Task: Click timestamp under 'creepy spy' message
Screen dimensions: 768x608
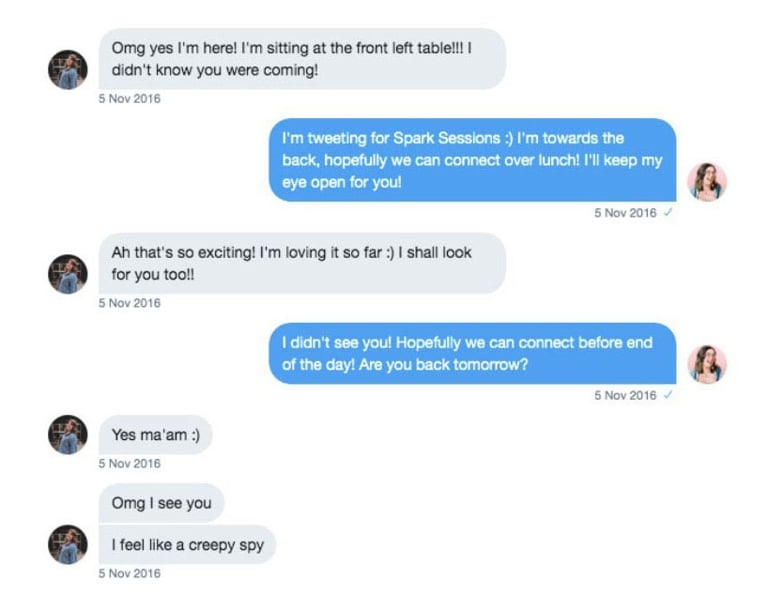Action: pyautogui.click(x=129, y=573)
